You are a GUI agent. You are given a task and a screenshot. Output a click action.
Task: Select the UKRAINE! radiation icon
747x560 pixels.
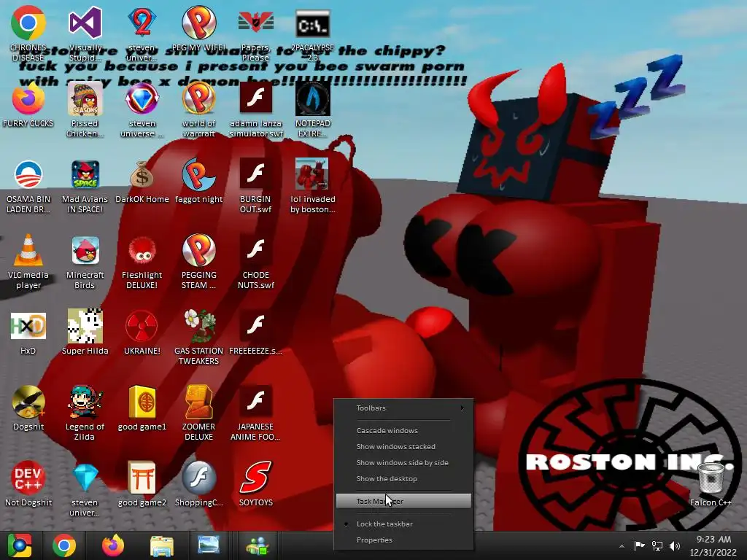coord(142,332)
